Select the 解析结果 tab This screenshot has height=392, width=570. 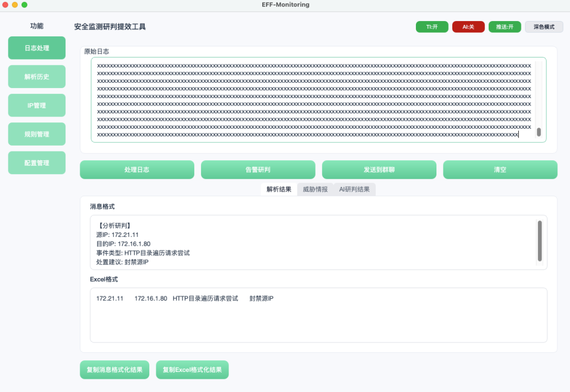279,189
